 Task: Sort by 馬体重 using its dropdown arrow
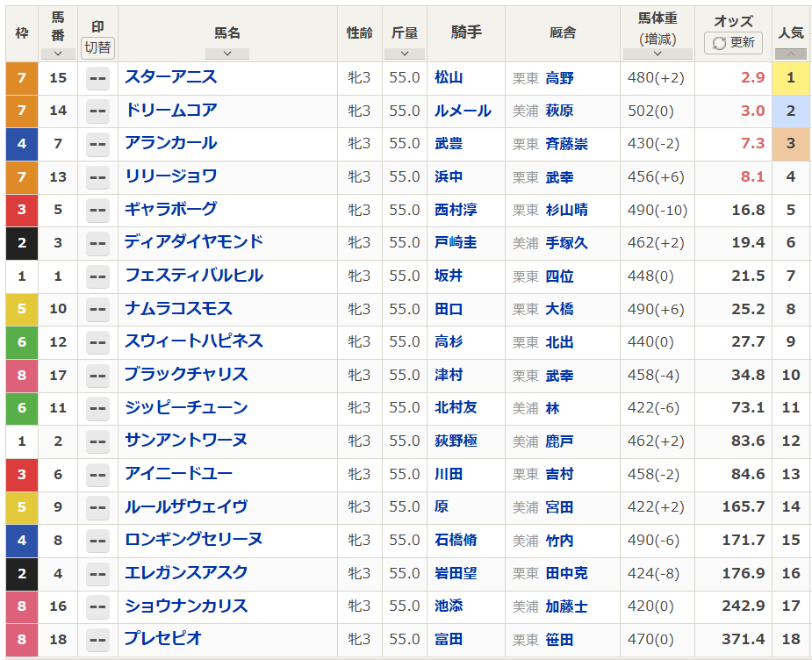point(658,54)
